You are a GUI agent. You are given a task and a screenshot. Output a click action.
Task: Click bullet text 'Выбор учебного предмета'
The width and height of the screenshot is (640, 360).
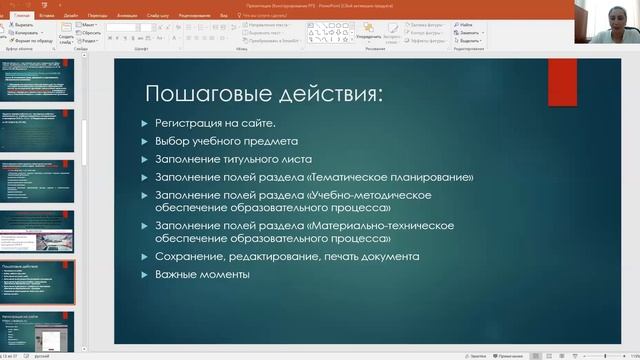click(x=227, y=141)
